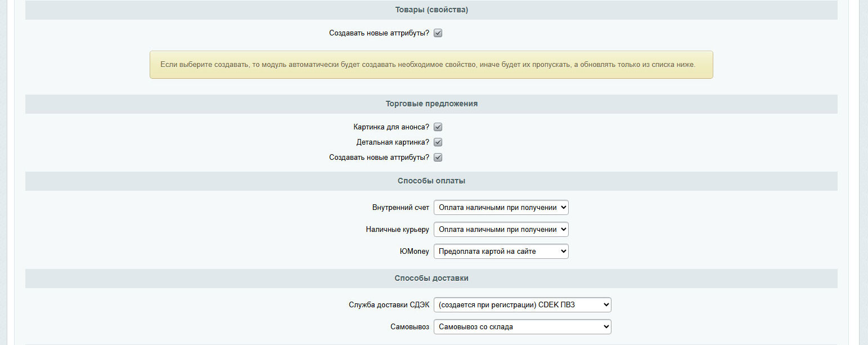This screenshot has width=868, height=345.
Task: Uncheck the 'Картинка для анонса?' checkbox
Action: pyautogui.click(x=438, y=127)
